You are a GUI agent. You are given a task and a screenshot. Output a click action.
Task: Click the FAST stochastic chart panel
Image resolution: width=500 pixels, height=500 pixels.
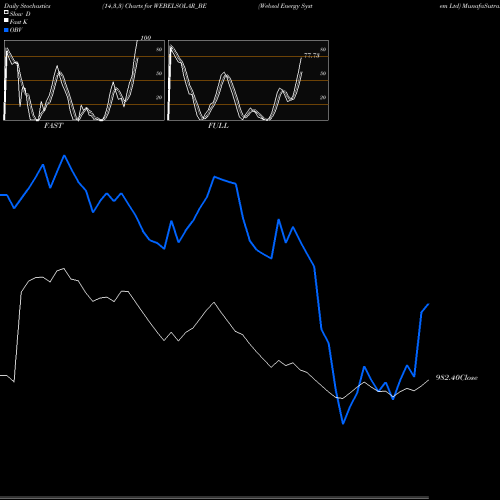pos(84,80)
